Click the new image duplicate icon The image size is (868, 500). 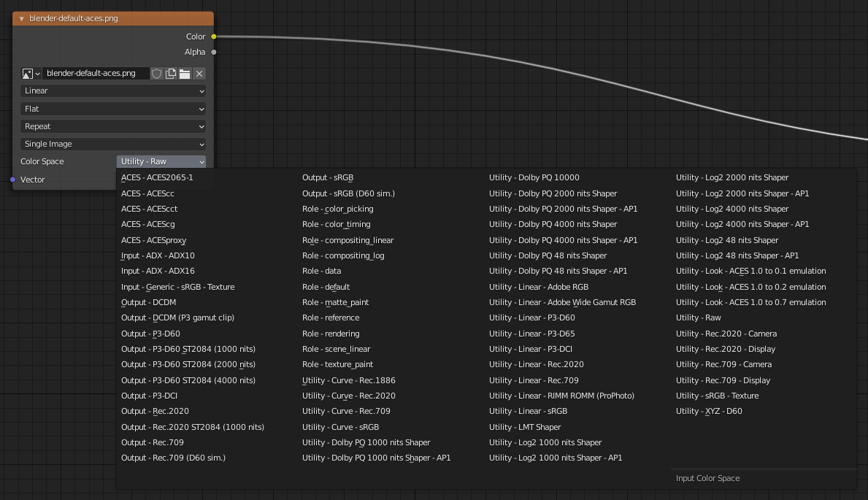point(171,74)
